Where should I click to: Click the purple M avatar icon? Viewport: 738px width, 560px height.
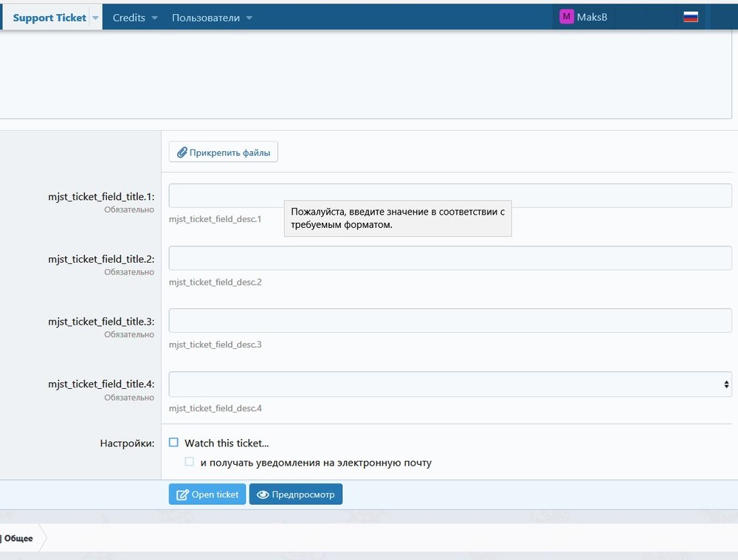(567, 17)
